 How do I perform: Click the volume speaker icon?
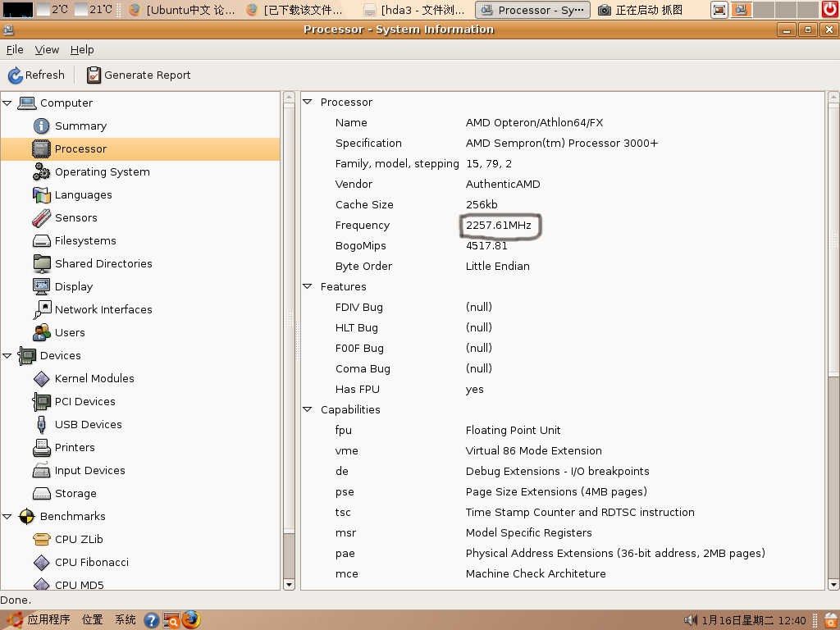[690, 620]
